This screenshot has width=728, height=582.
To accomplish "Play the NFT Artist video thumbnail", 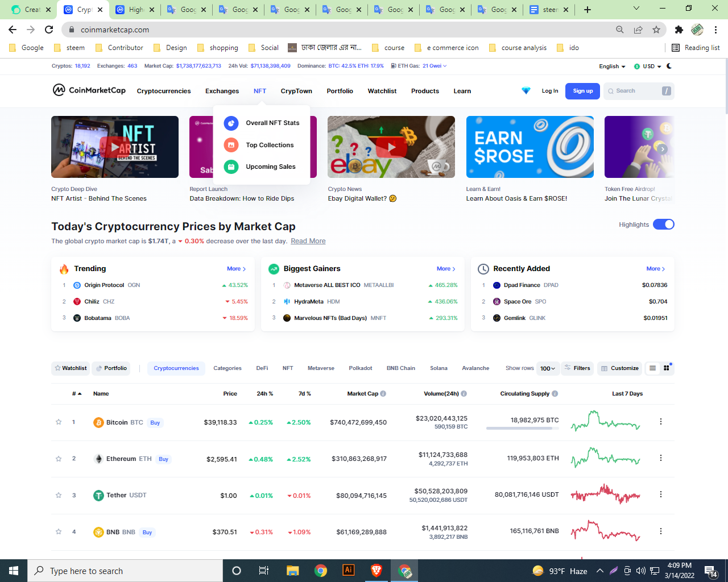I will (x=115, y=147).
